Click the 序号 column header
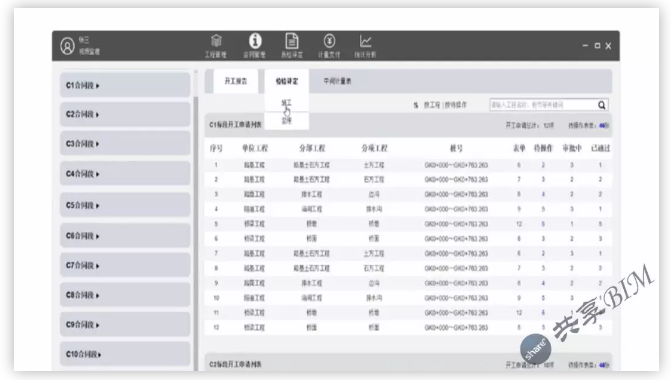The height and width of the screenshot is (380, 671). pos(216,148)
